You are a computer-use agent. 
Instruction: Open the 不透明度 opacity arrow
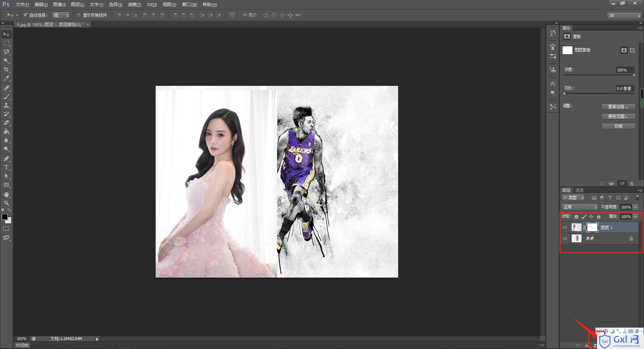(636, 207)
